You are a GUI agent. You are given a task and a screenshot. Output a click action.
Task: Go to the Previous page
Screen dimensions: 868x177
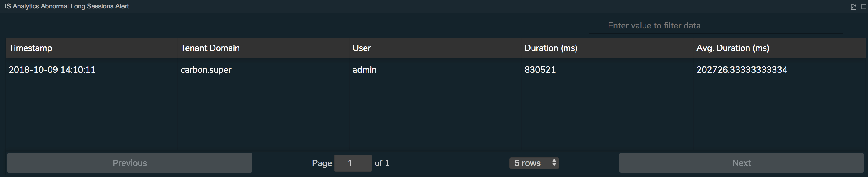[x=130, y=163]
